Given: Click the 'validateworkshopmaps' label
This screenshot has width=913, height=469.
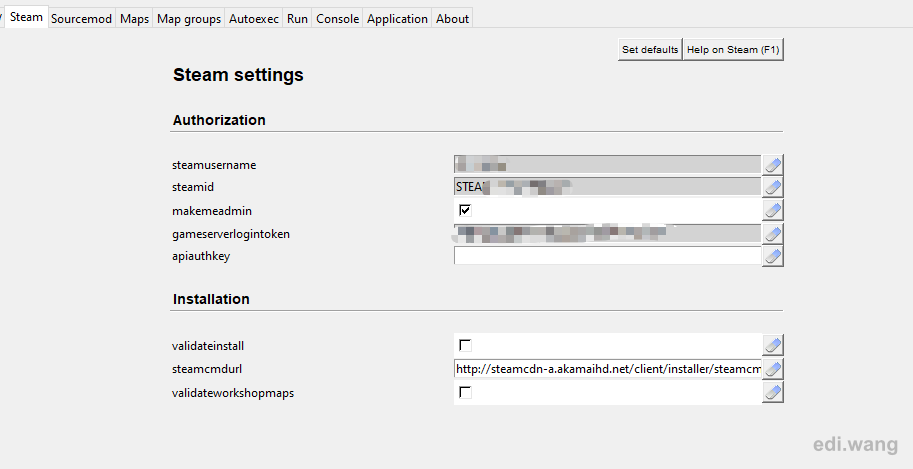Looking at the screenshot, I should pos(233,393).
